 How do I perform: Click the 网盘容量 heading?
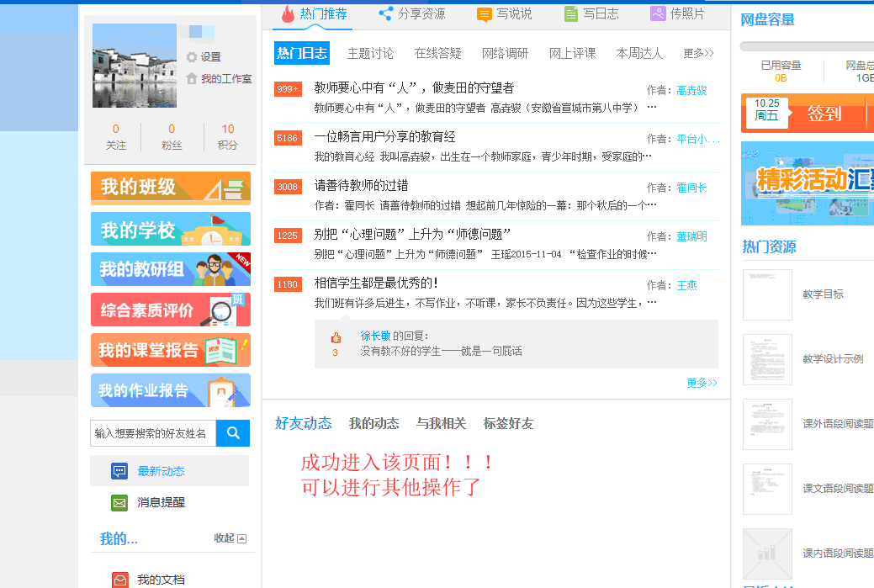pyautogui.click(x=767, y=20)
